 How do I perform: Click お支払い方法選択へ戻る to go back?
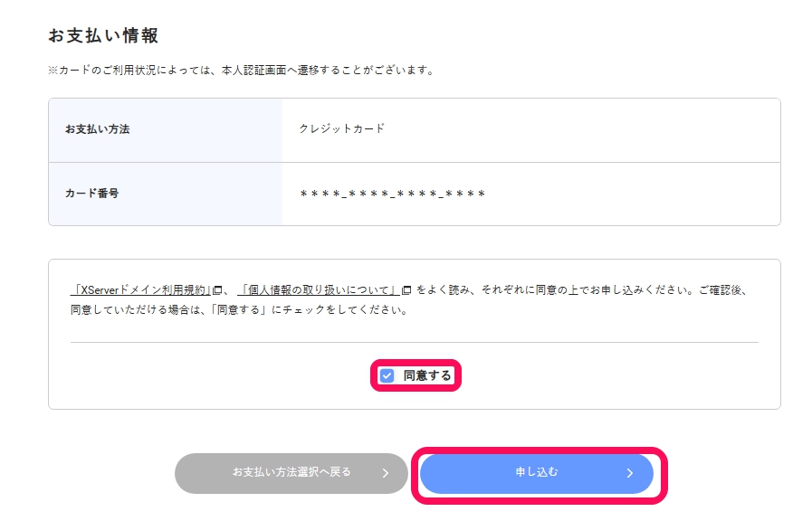coord(291,473)
